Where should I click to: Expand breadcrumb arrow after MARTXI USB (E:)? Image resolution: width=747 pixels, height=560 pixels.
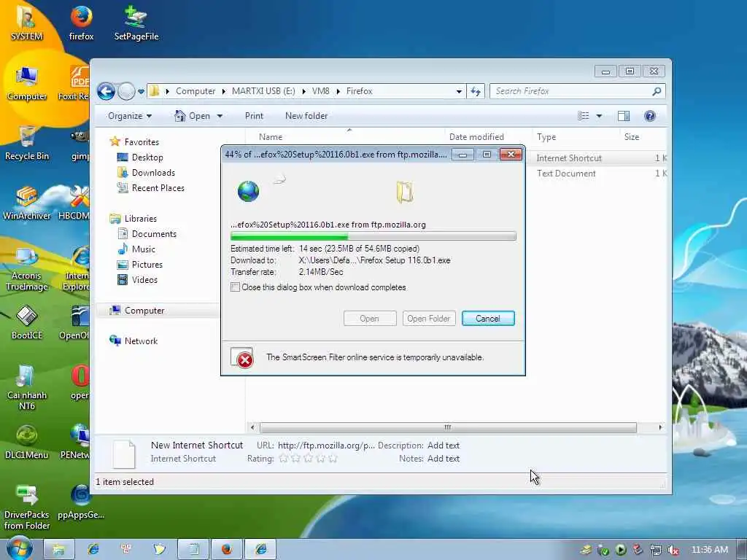(x=303, y=91)
